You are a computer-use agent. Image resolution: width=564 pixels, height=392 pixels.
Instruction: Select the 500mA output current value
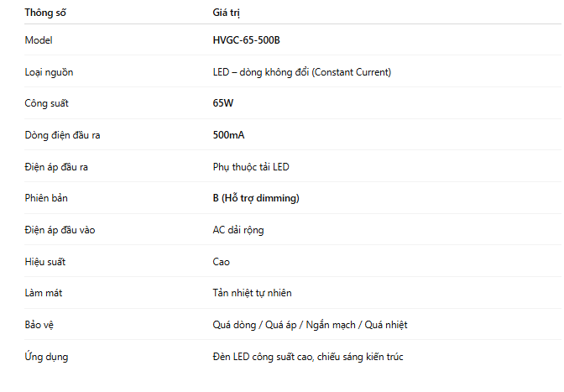click(x=228, y=135)
